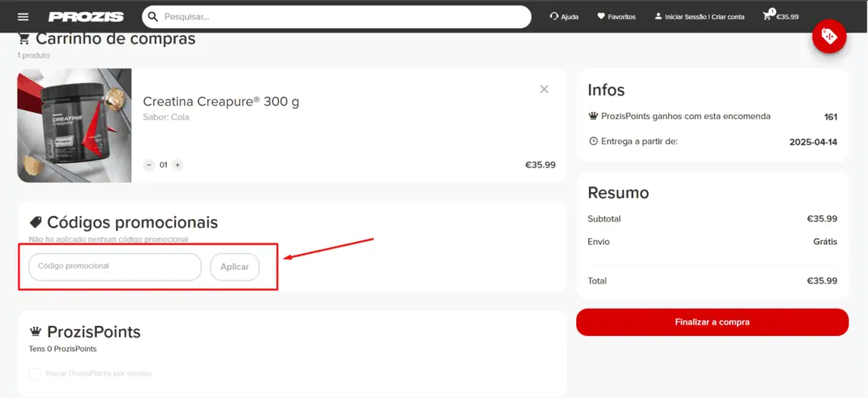This screenshot has height=398, width=868.
Task: Remove Creatina Creapure from cart
Action: point(544,89)
